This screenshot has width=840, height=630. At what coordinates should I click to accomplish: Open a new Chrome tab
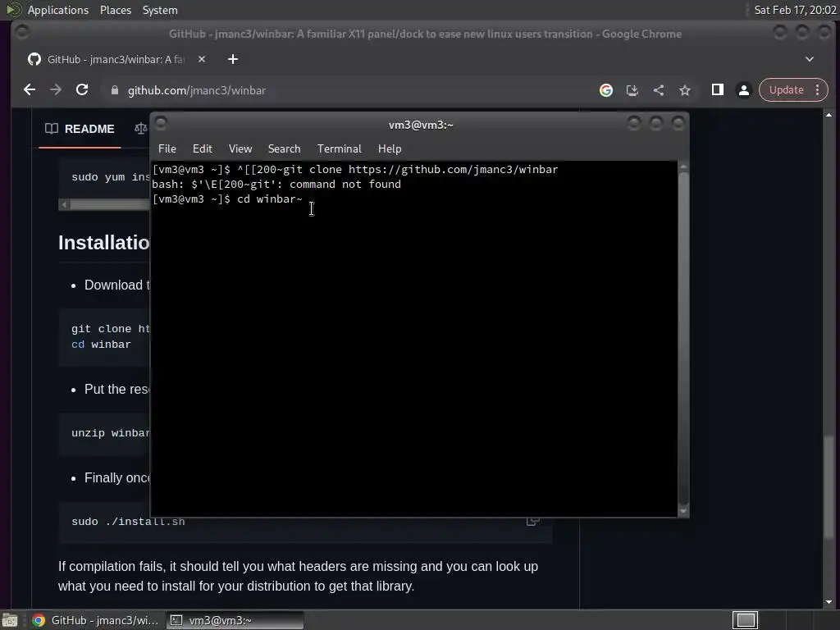(232, 59)
